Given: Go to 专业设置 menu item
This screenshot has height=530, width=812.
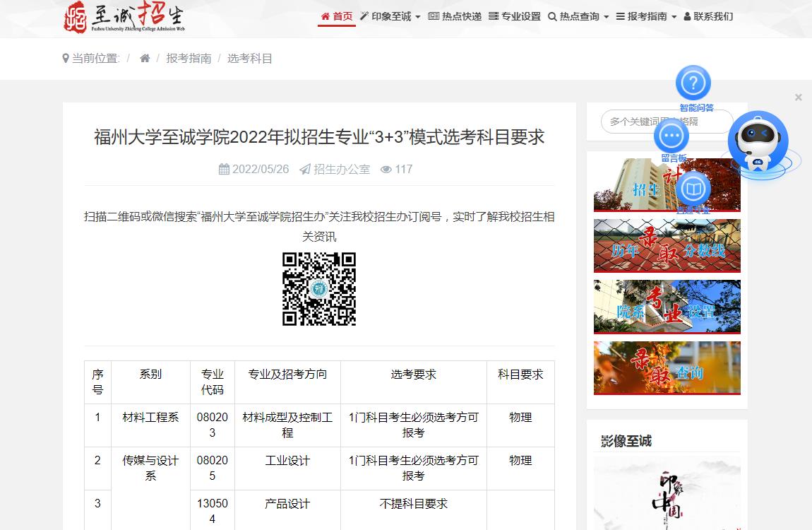Looking at the screenshot, I should point(515,16).
